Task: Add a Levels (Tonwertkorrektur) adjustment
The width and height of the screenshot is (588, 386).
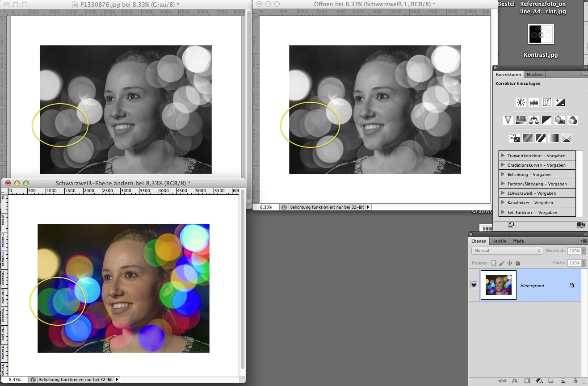Action: 534,102
